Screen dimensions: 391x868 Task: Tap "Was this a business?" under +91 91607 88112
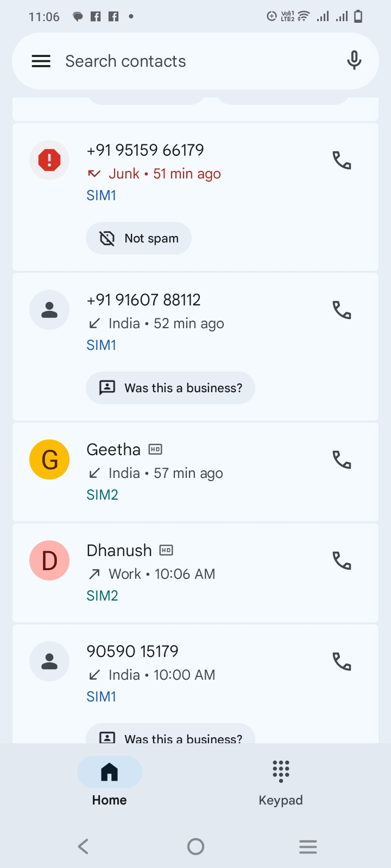171,388
